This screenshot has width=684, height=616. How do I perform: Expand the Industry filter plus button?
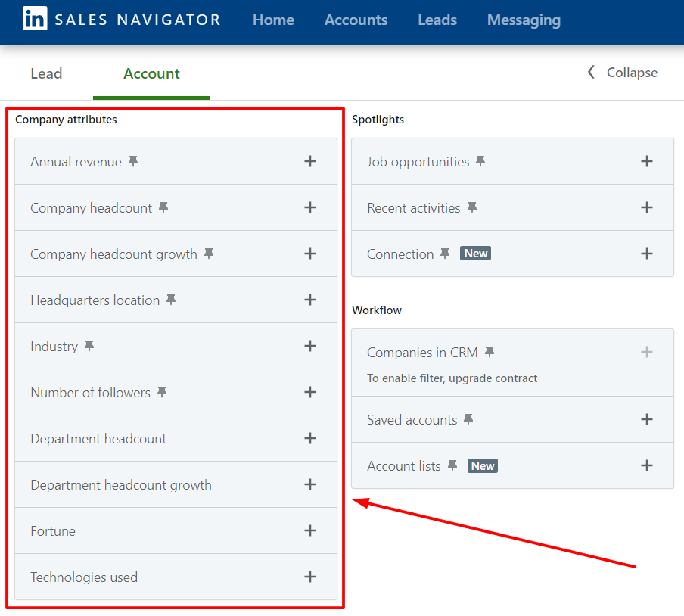pos(310,346)
